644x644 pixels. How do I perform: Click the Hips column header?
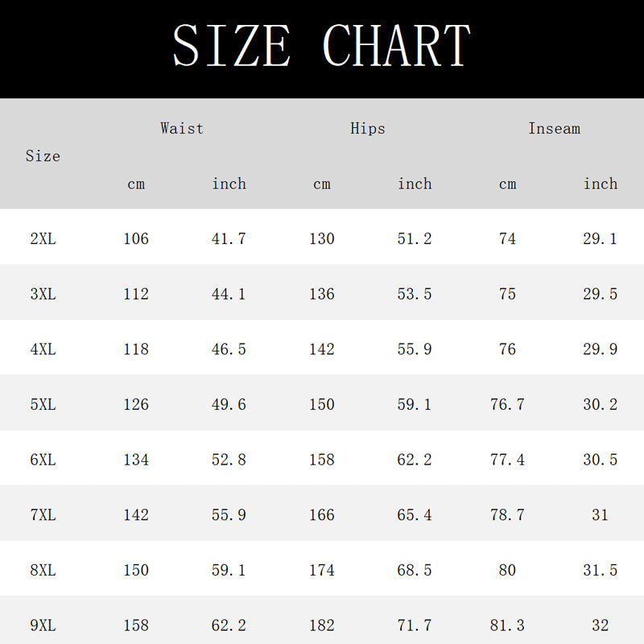(368, 128)
